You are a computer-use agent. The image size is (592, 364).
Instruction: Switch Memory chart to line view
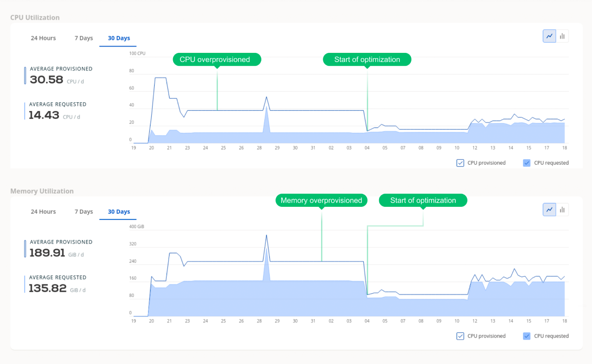[x=549, y=210]
